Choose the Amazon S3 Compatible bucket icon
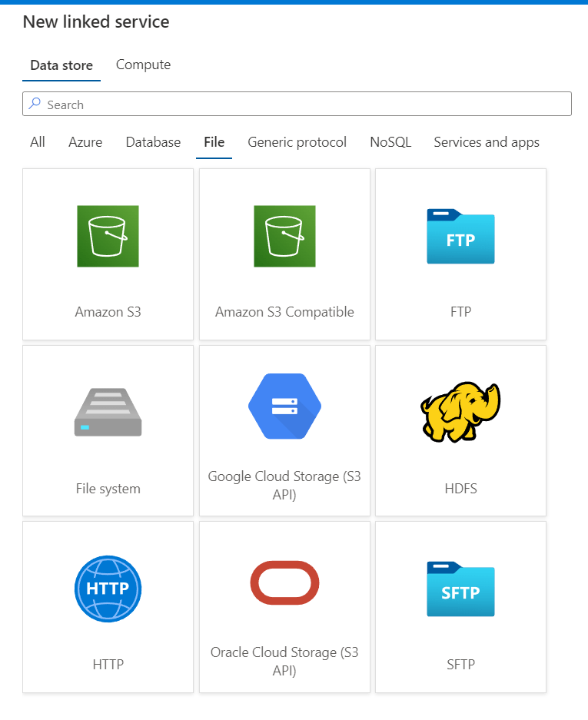Image resolution: width=588 pixels, height=720 pixels. (284, 236)
